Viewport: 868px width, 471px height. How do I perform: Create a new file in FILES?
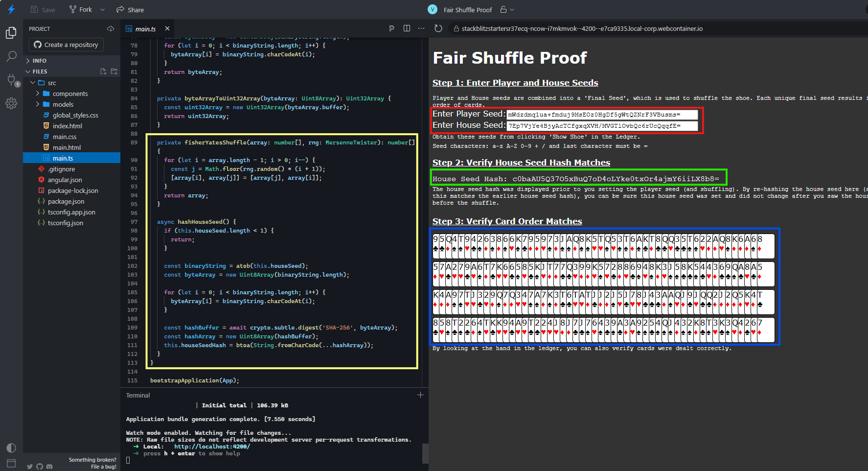pos(103,71)
